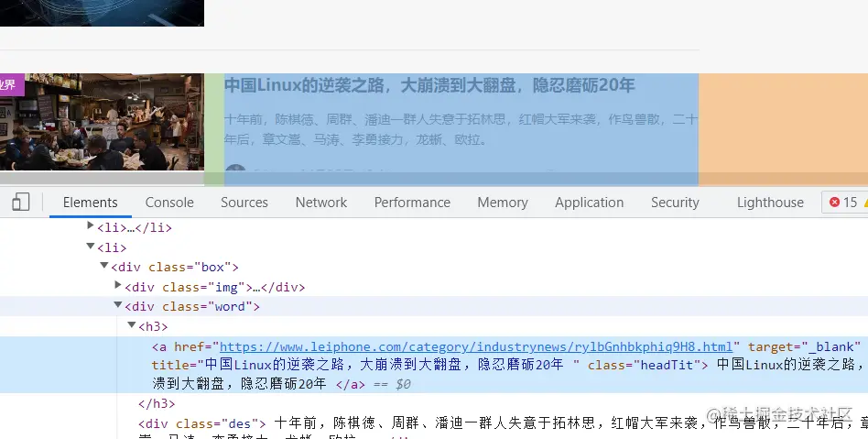Open the Performance tab
The height and width of the screenshot is (439, 868).
(412, 203)
